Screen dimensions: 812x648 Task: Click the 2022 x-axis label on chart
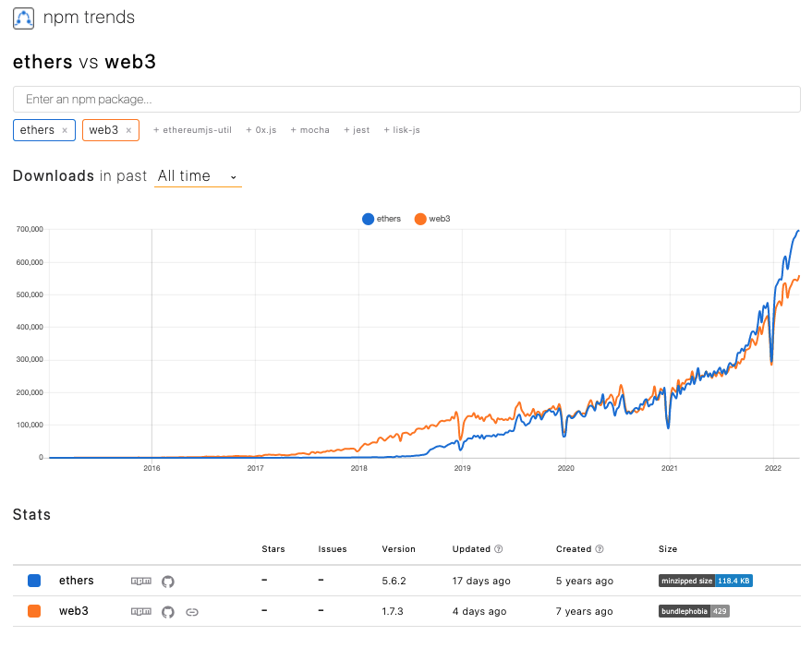click(773, 468)
